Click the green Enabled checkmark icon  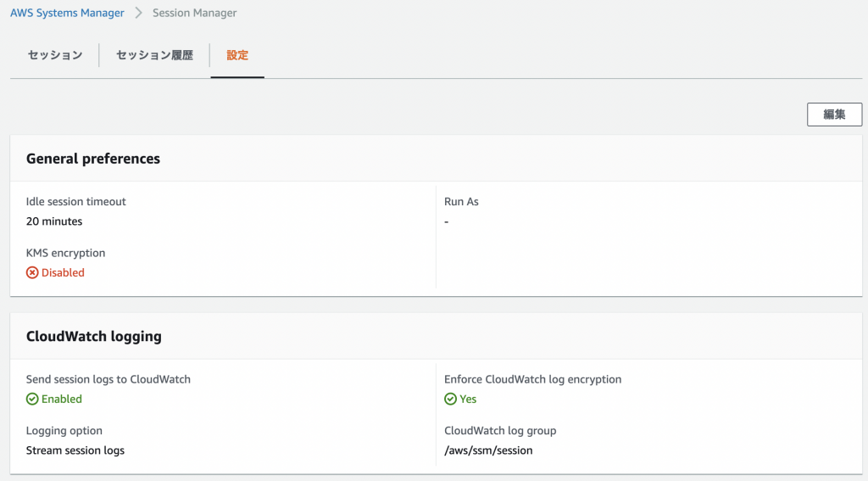(32, 399)
